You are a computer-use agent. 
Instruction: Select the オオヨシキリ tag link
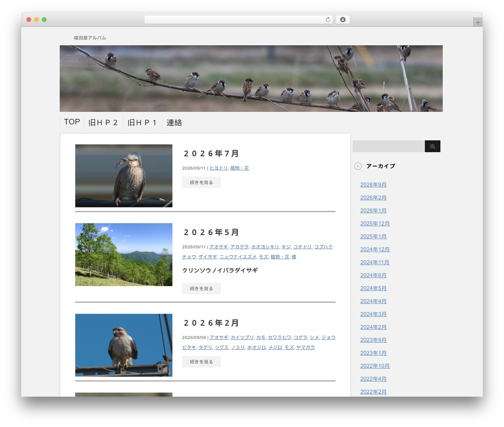265,247
